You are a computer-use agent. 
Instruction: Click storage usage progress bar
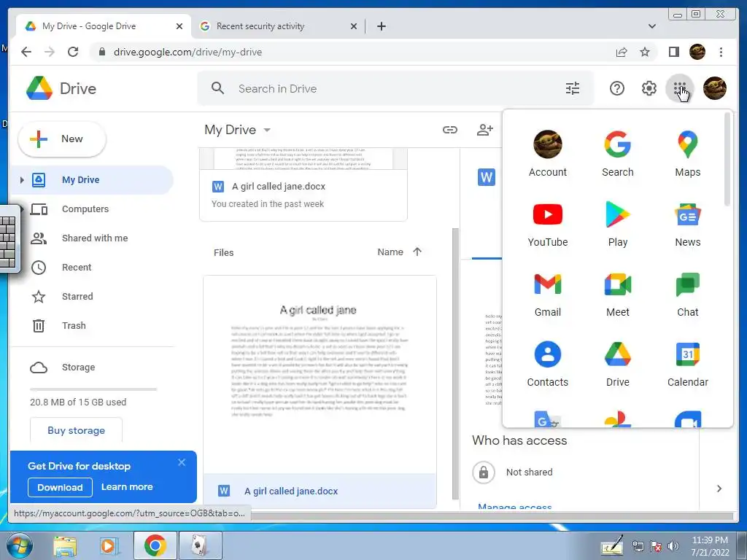(x=93, y=389)
